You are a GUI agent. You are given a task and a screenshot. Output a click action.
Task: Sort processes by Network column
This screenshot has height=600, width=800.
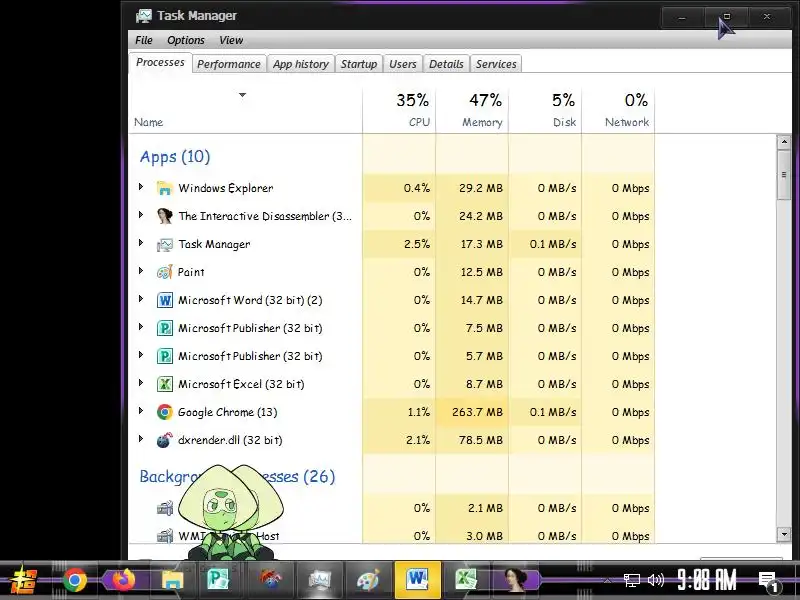(618, 110)
